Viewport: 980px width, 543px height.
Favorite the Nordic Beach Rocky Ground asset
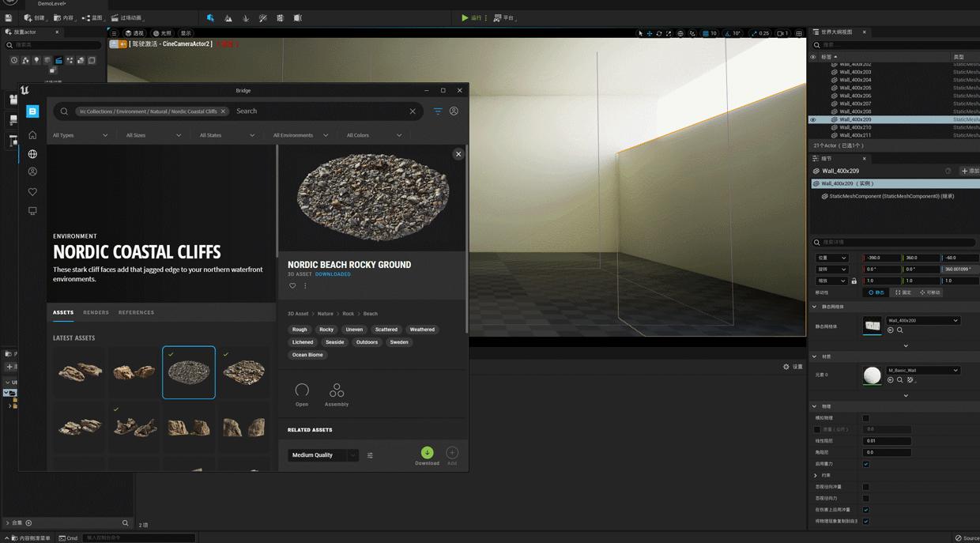tap(292, 286)
